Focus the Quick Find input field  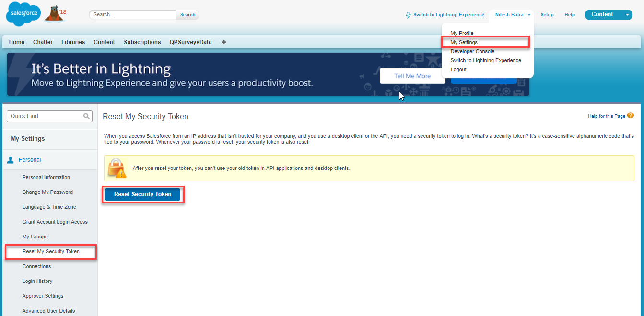click(x=49, y=116)
